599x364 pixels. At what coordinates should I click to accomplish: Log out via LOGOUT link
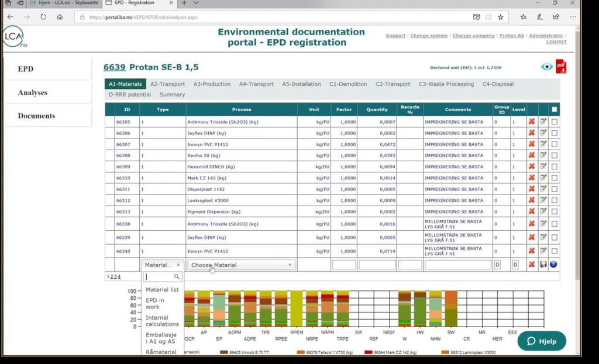pyautogui.click(x=556, y=41)
